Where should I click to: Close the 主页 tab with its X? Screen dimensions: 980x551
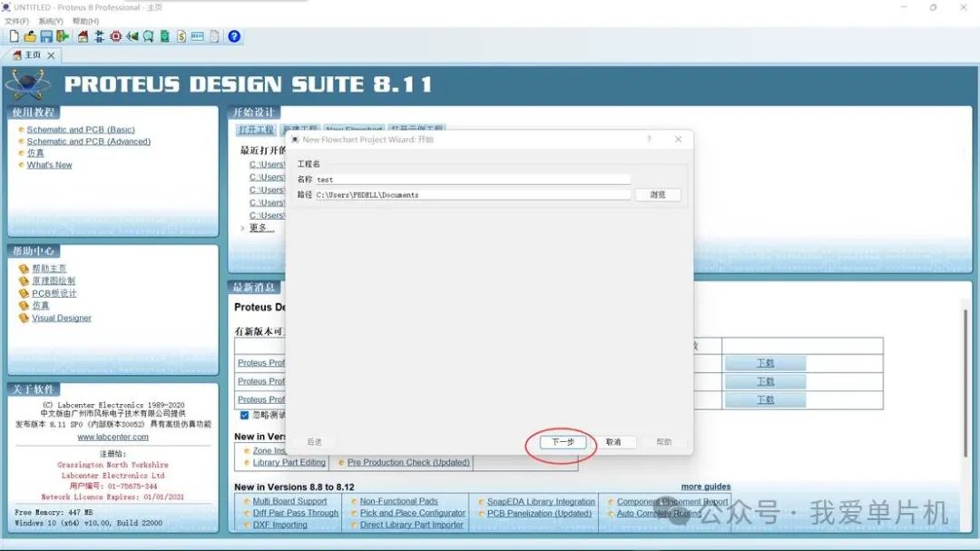(x=51, y=55)
